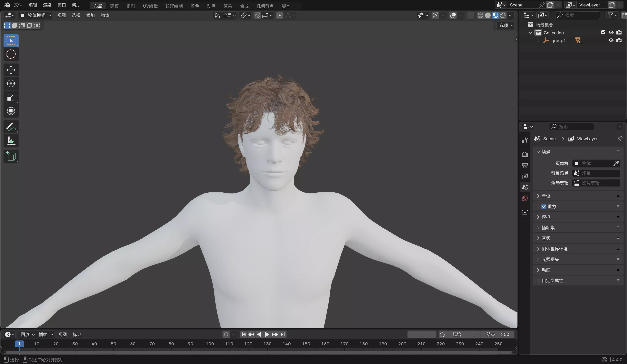
Task: Switch to material preview shading
Action: (x=495, y=15)
